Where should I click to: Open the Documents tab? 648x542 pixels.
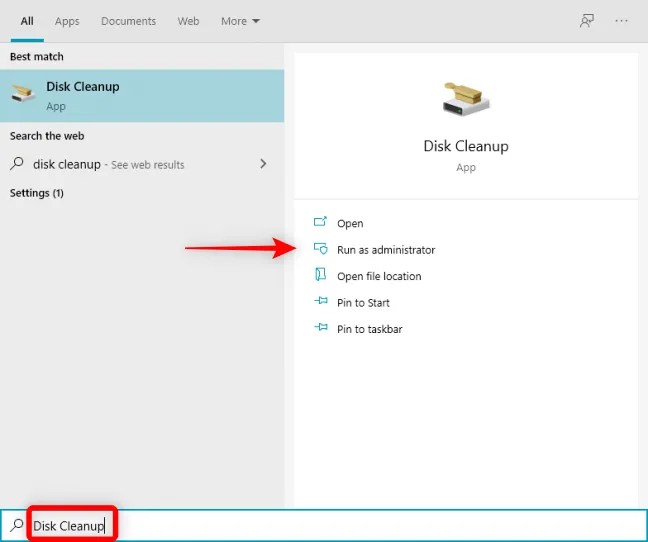coord(129,21)
